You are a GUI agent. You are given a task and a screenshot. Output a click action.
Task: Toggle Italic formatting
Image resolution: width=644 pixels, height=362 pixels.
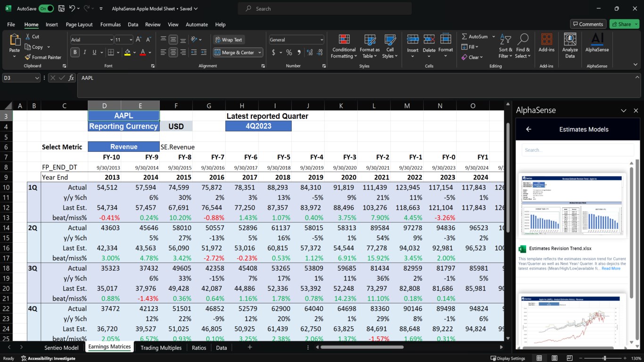(x=85, y=52)
